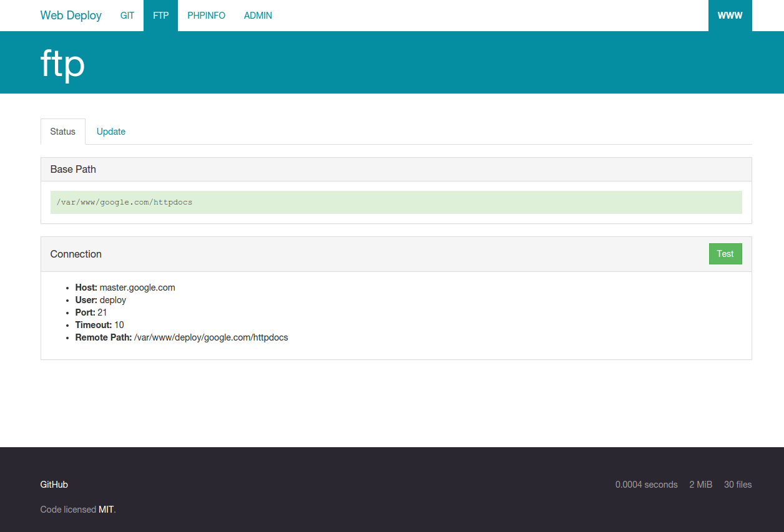Image resolution: width=784 pixels, height=532 pixels.
Task: Switch to the Status tab
Action: (x=63, y=132)
